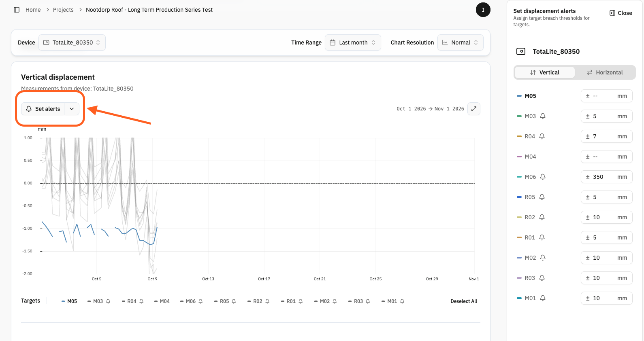
Task: Click the R04 threshold input field
Action: click(606, 136)
